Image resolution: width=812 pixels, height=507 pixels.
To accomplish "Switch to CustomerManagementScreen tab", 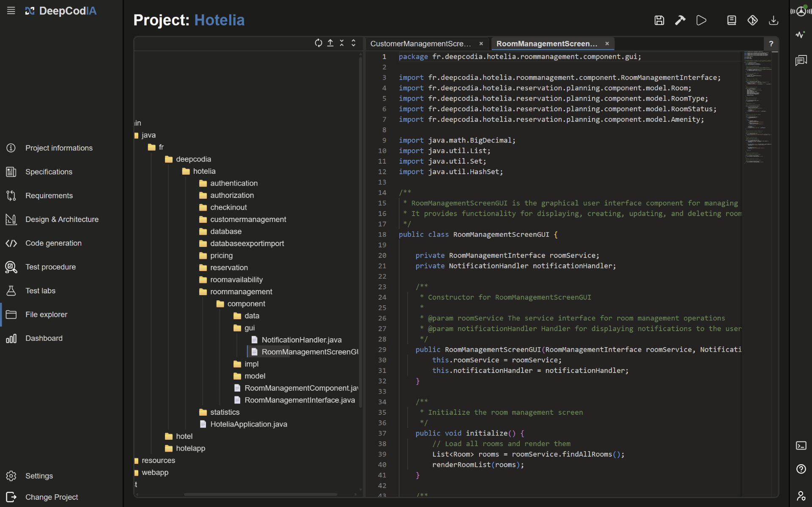I will [x=421, y=44].
